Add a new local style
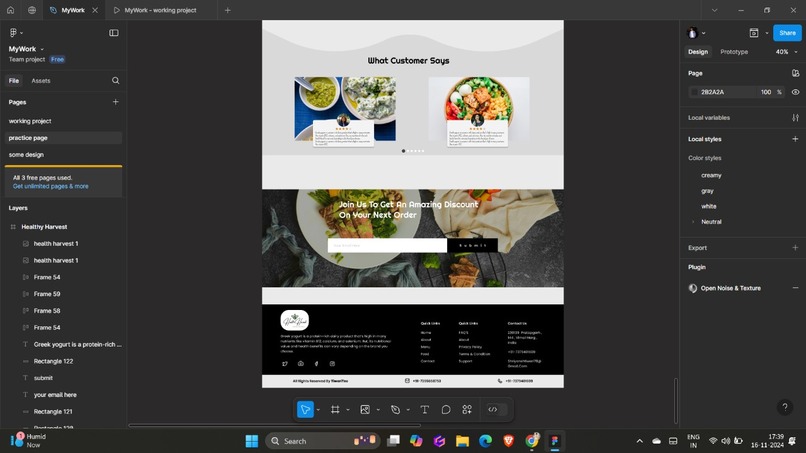The image size is (806, 453). [x=795, y=139]
